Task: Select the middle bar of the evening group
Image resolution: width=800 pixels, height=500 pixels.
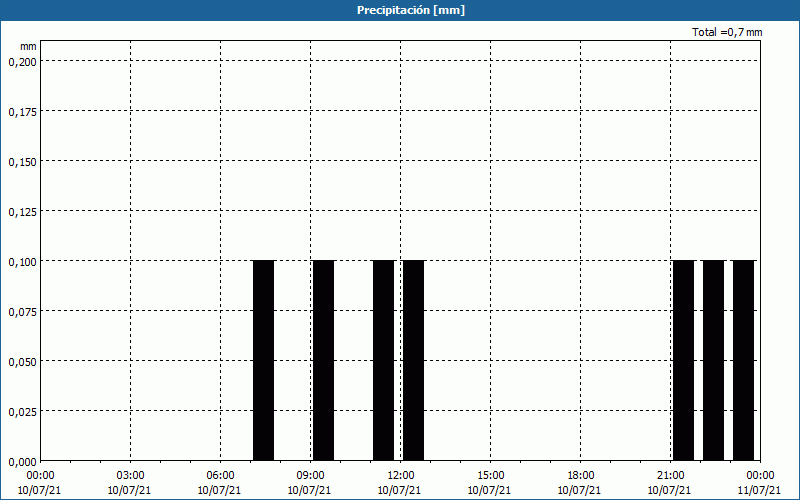Action: click(714, 360)
